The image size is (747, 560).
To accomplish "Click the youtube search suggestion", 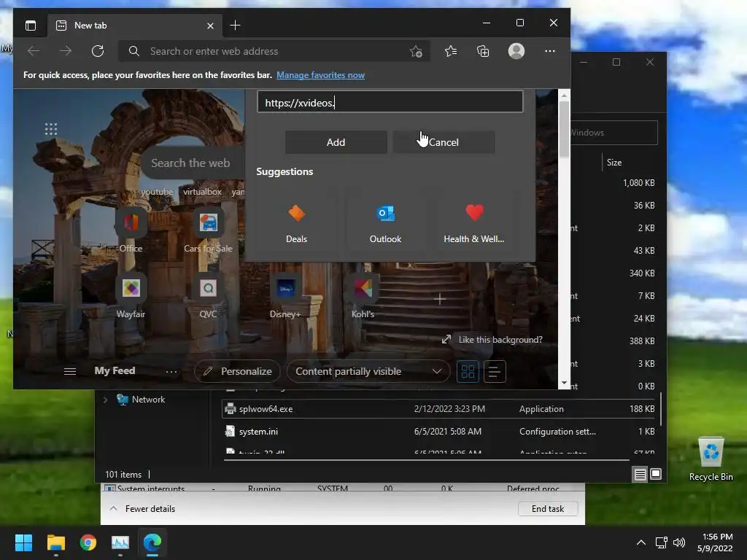I will [x=157, y=192].
